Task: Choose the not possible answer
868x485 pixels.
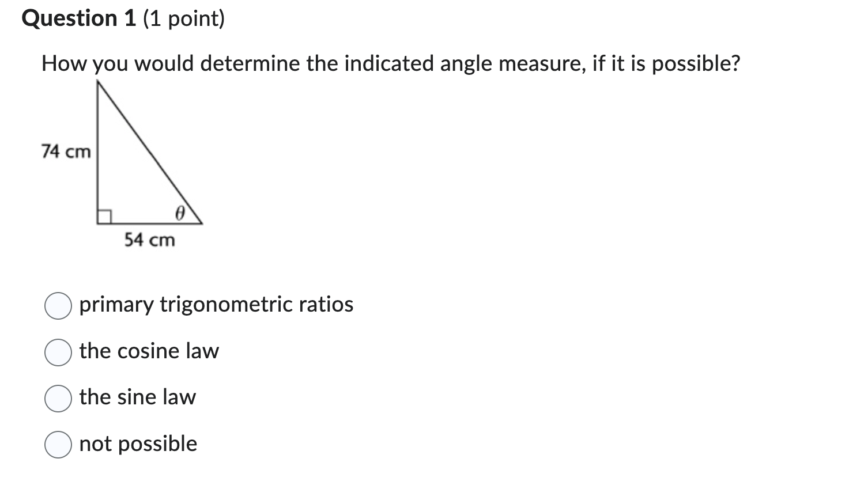Action: tap(58, 445)
